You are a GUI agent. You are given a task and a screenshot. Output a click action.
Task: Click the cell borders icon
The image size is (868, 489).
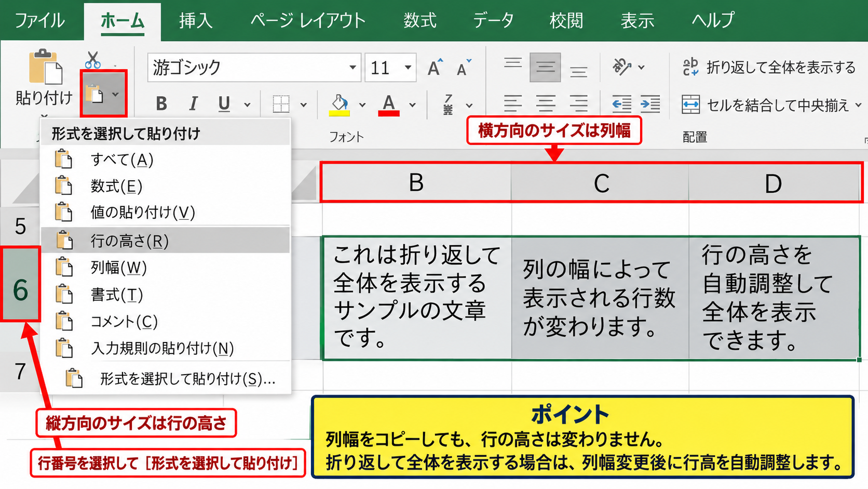coord(281,104)
